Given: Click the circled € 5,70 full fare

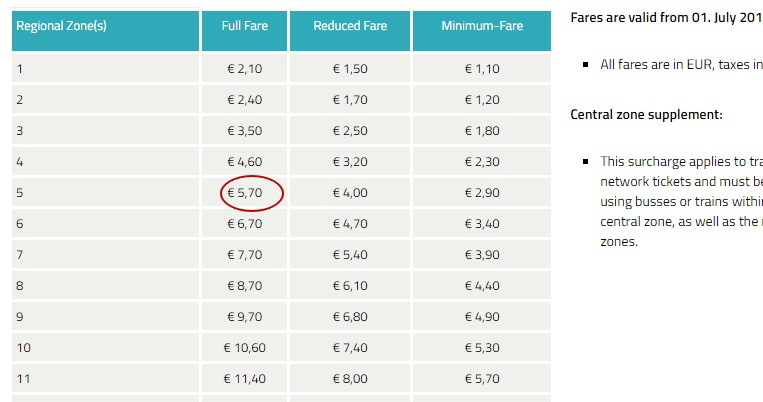Looking at the screenshot, I should click(245, 192).
